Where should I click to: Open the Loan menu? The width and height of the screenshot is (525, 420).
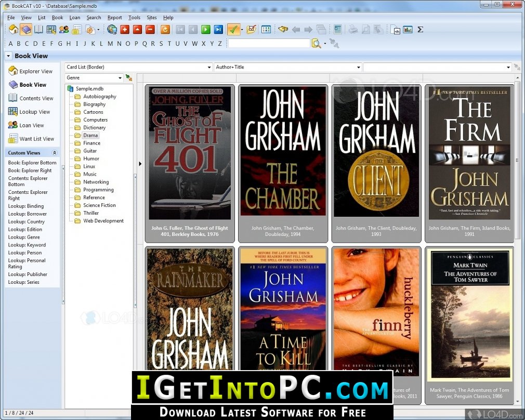[x=75, y=18]
